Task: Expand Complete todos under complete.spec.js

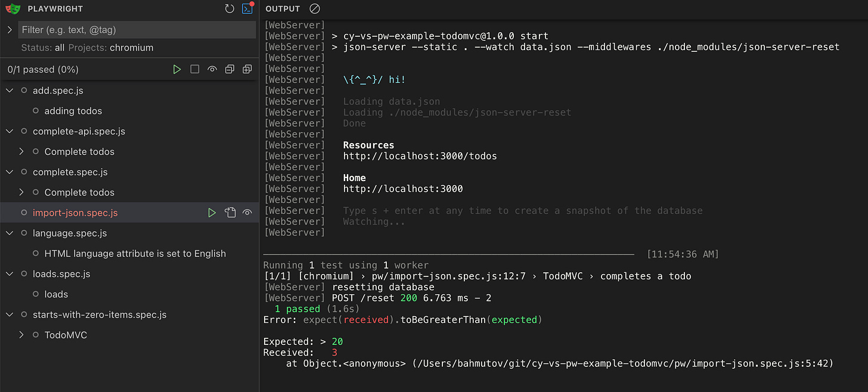Action: click(x=21, y=192)
